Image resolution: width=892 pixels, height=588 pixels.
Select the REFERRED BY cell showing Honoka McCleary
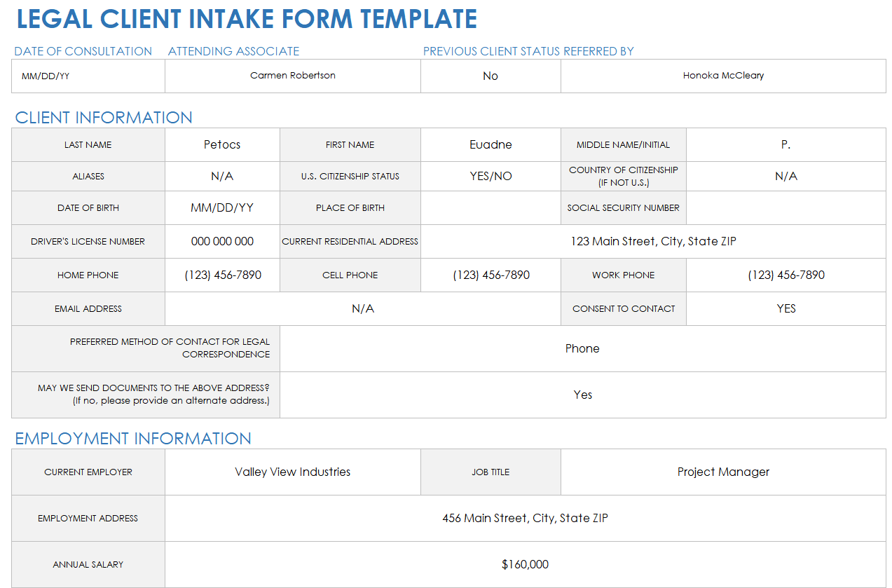pos(722,75)
